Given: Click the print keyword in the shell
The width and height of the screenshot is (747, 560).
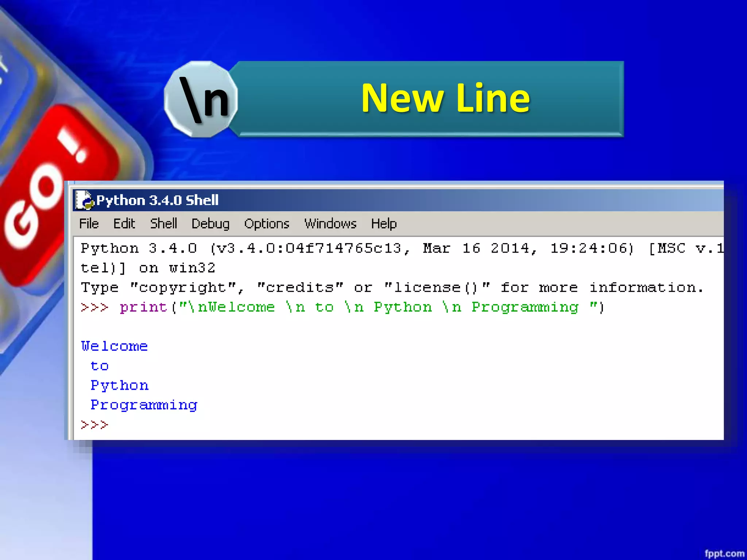Looking at the screenshot, I should [x=143, y=307].
